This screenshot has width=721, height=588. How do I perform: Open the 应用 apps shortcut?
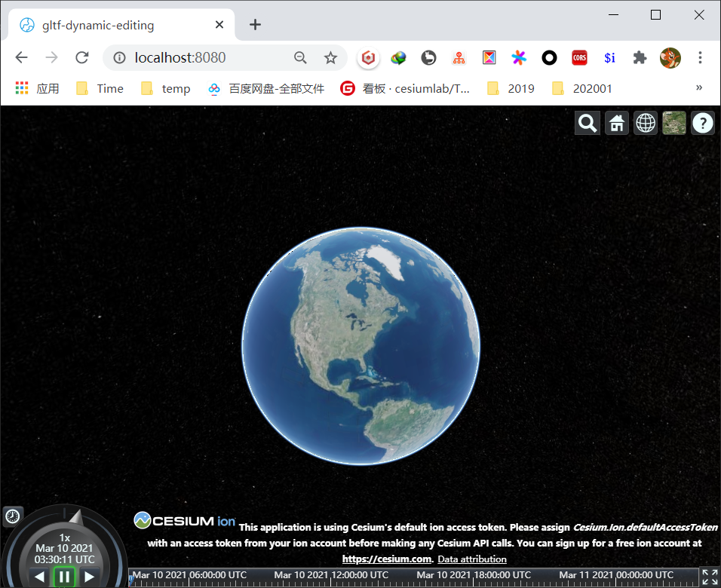[37, 88]
